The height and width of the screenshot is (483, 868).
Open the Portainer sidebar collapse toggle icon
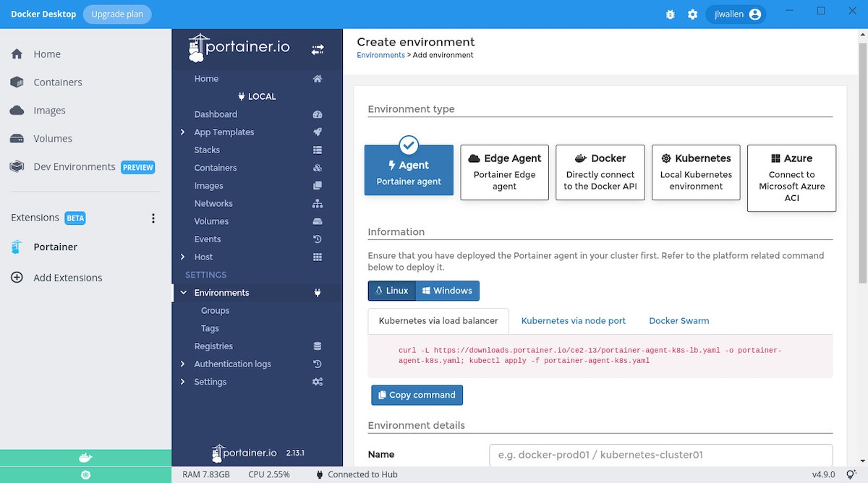click(318, 48)
